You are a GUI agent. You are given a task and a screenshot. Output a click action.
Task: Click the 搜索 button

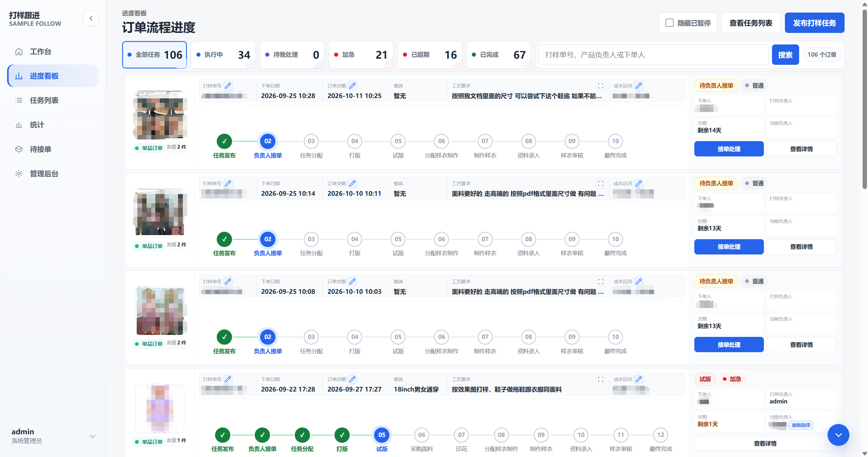pos(785,55)
